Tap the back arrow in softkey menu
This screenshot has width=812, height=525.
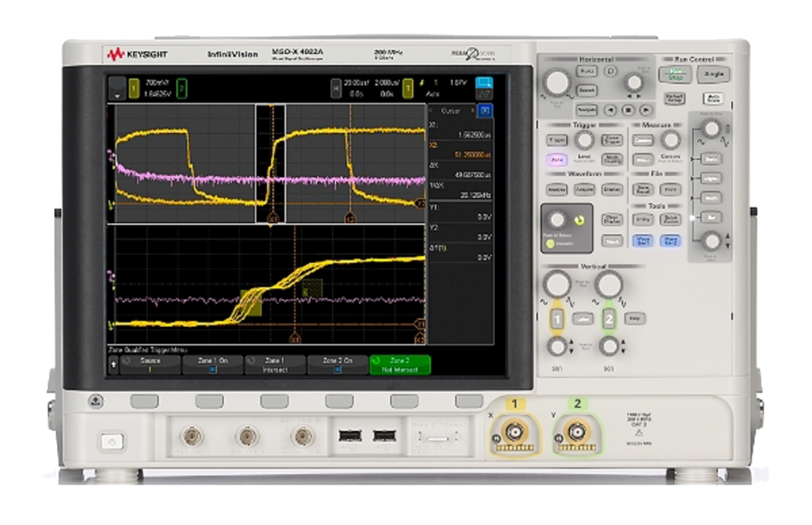114,365
